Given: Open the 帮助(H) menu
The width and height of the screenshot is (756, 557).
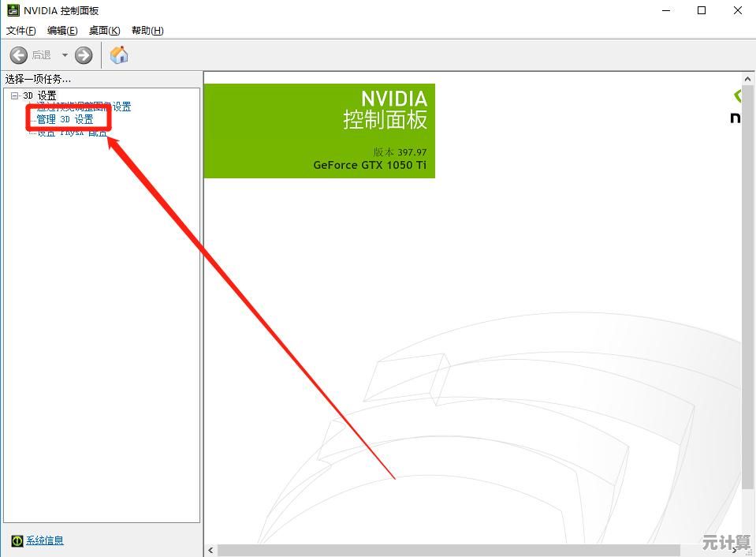Looking at the screenshot, I should coord(147,31).
